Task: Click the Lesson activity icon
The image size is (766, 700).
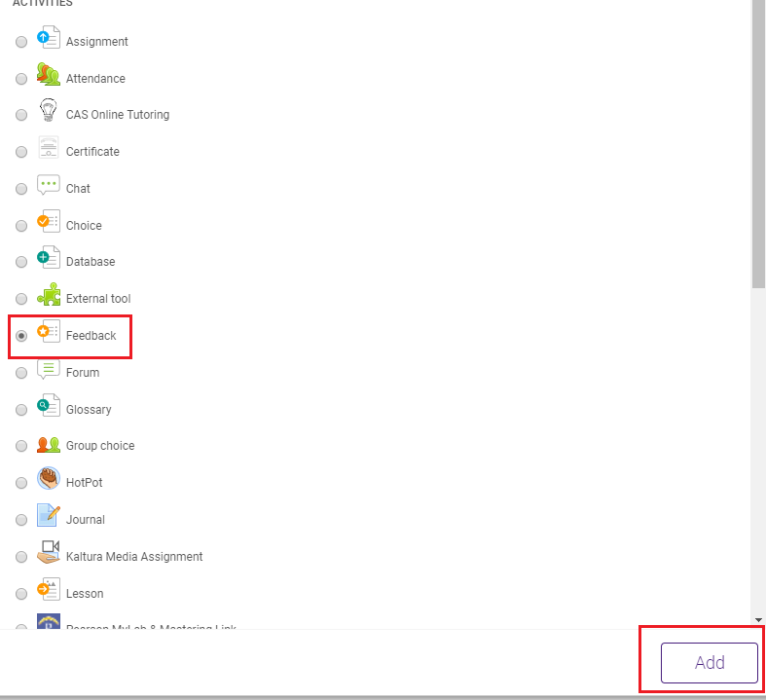Action: point(49,590)
